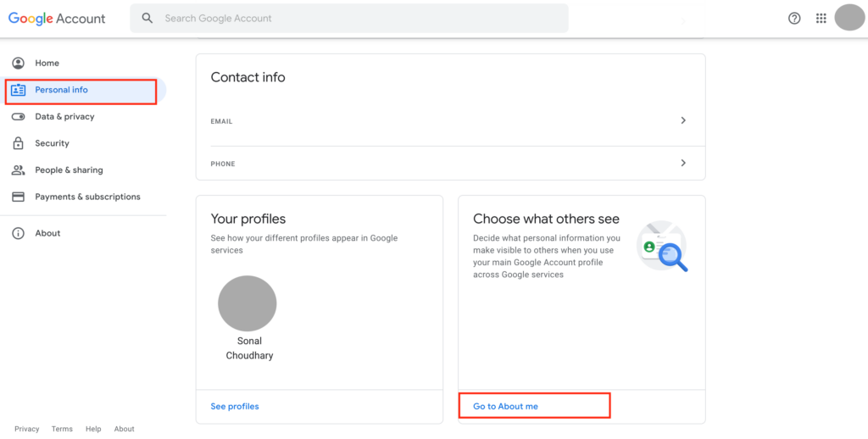Click the People & sharing icon
The width and height of the screenshot is (868, 439).
click(x=18, y=170)
